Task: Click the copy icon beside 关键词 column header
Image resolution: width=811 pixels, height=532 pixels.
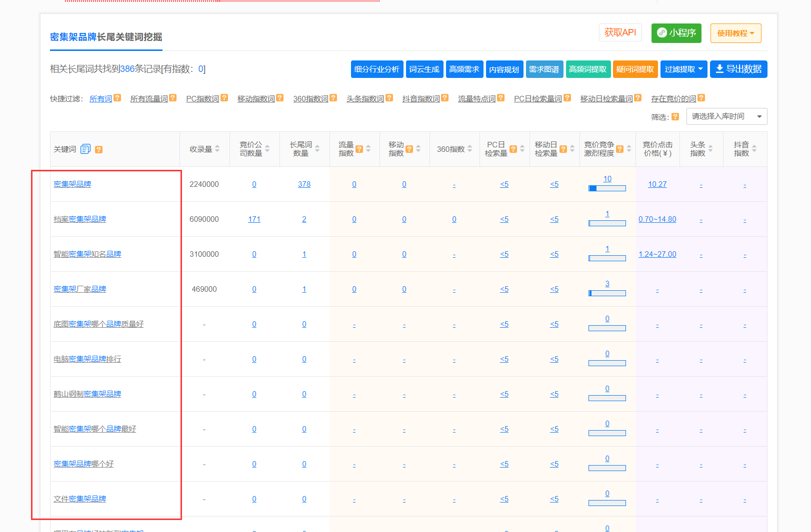Action: coord(86,149)
